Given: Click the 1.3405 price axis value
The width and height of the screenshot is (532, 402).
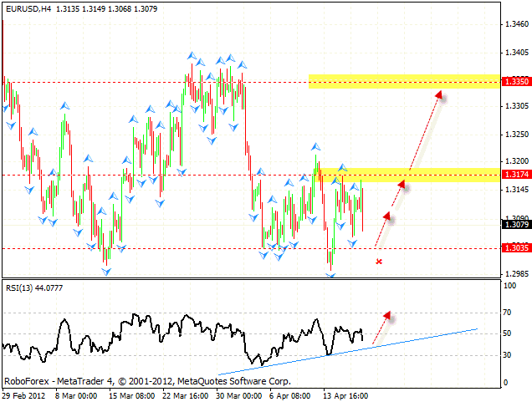Looking at the screenshot, I should click(517, 53).
